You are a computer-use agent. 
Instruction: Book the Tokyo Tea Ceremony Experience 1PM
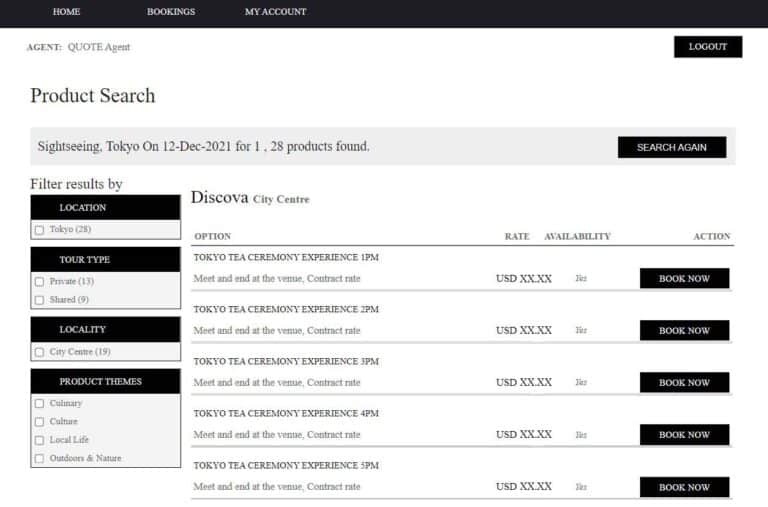click(684, 278)
